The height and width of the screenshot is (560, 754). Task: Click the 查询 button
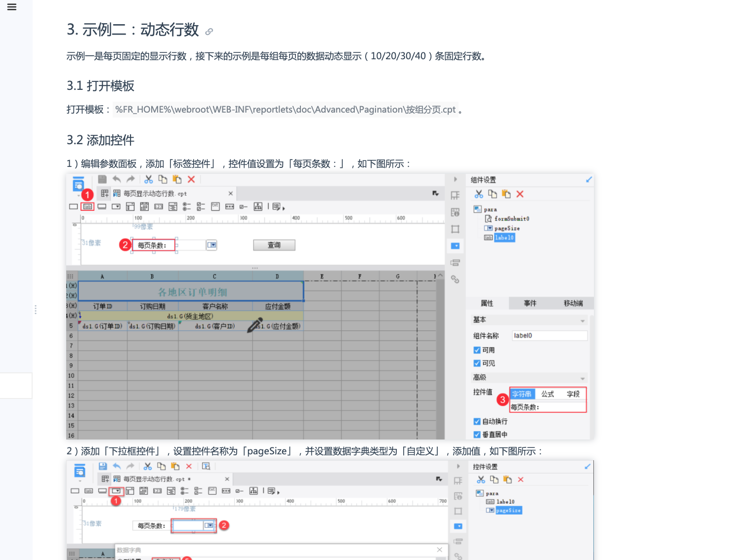[x=274, y=245]
